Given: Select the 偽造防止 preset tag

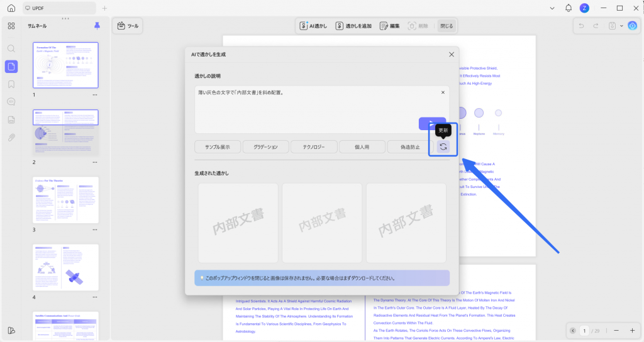Looking at the screenshot, I should (x=410, y=146).
